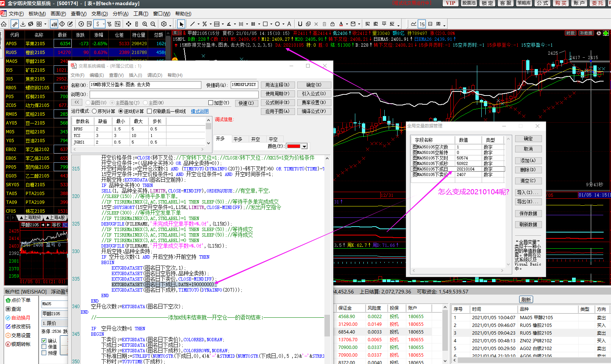Open the 模式说明 link
This screenshot has height=364, width=611.
[x=200, y=111]
